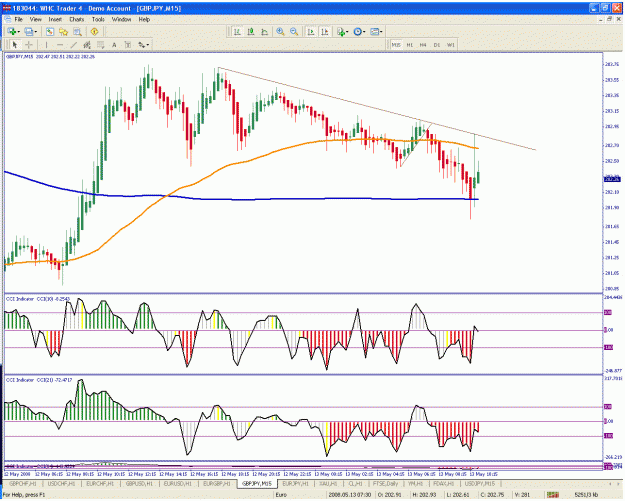The image size is (625, 501).
Task: Select the Fibonacci Retracement tool
Action: tap(100, 45)
